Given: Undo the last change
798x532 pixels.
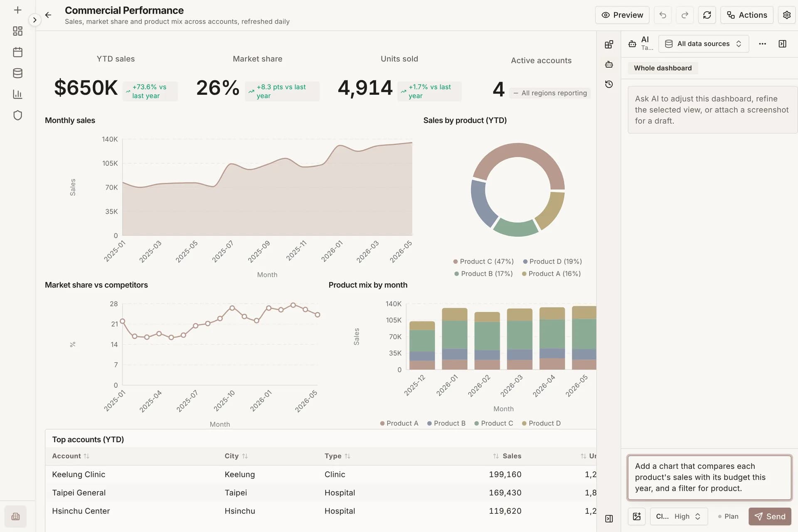Looking at the screenshot, I should coord(663,15).
